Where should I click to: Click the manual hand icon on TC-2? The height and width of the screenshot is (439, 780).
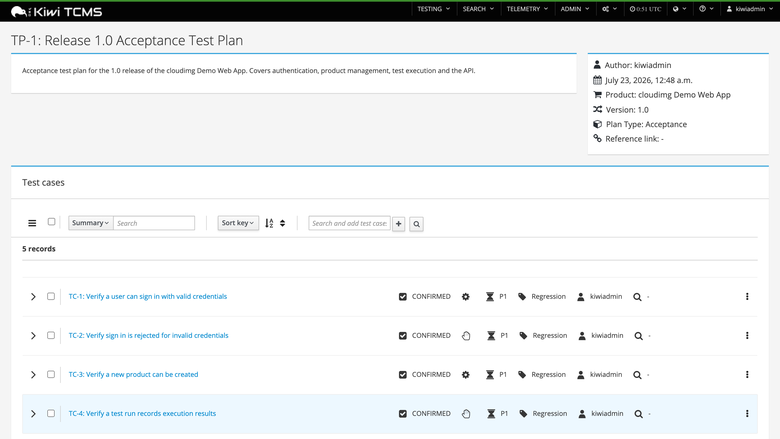pos(466,336)
